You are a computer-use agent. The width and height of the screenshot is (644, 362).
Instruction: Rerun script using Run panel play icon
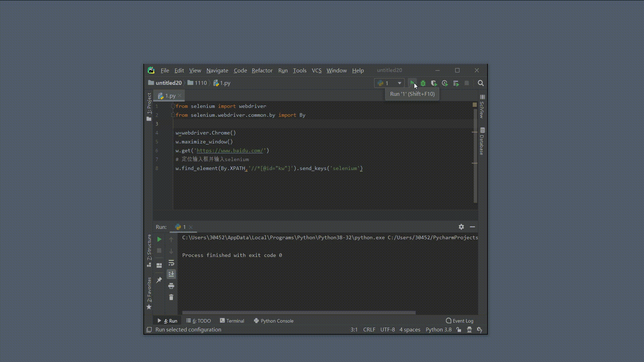(x=159, y=239)
